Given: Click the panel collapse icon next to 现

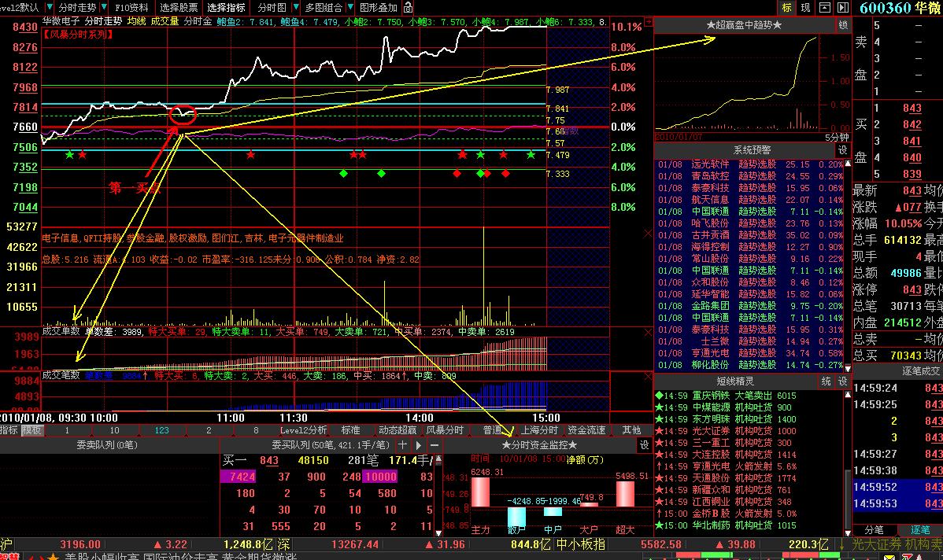Looking at the screenshot, I should pos(825,7).
